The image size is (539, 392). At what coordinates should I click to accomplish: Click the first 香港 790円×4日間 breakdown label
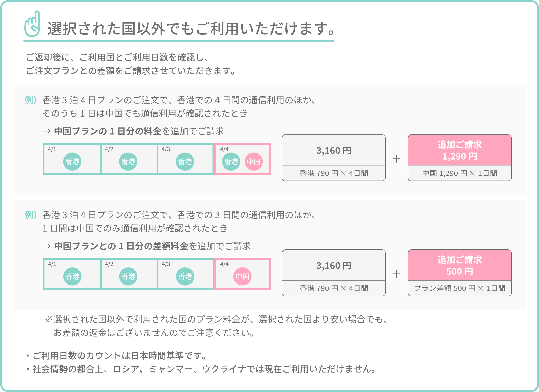(334, 173)
